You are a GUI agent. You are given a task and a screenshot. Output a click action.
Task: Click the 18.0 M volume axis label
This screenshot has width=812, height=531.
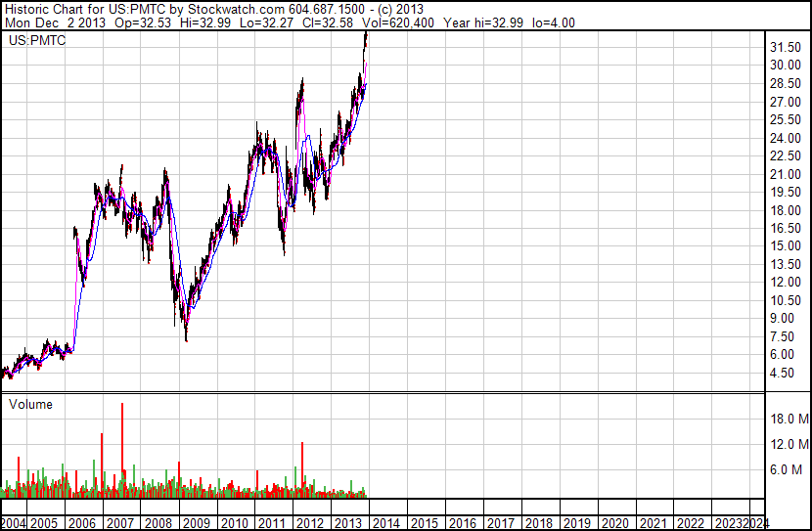[789, 419]
